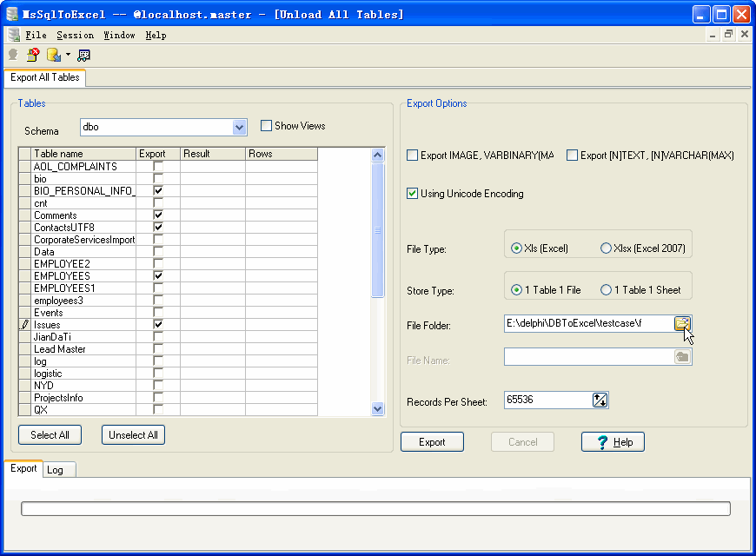Image resolution: width=756 pixels, height=556 pixels.
Task: Uncheck export for ContactsUTF8 table
Action: tap(157, 227)
